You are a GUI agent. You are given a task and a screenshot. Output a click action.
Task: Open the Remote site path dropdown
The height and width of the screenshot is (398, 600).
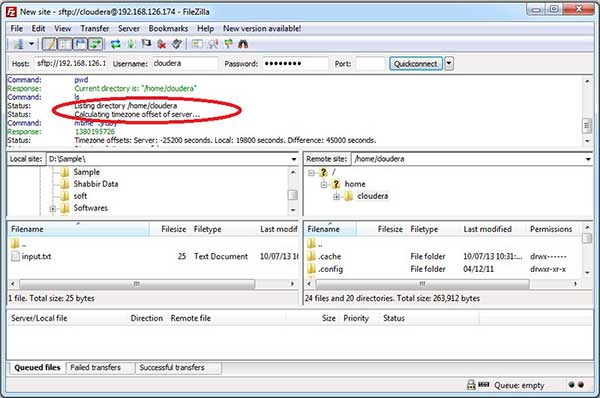point(588,159)
